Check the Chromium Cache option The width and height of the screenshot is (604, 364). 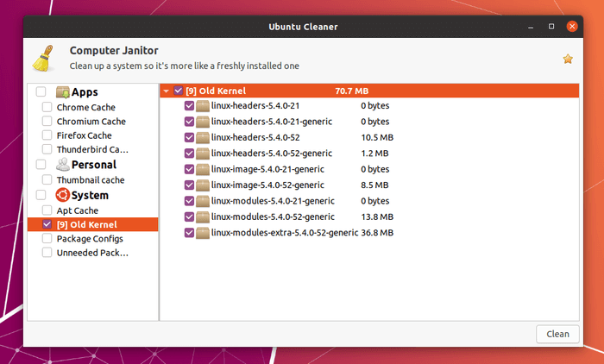coord(47,121)
